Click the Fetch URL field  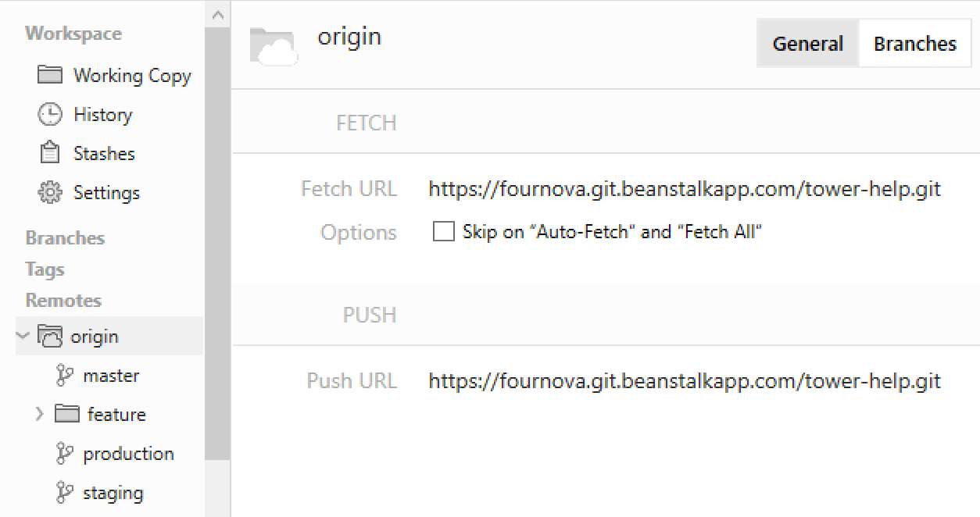tap(684, 189)
